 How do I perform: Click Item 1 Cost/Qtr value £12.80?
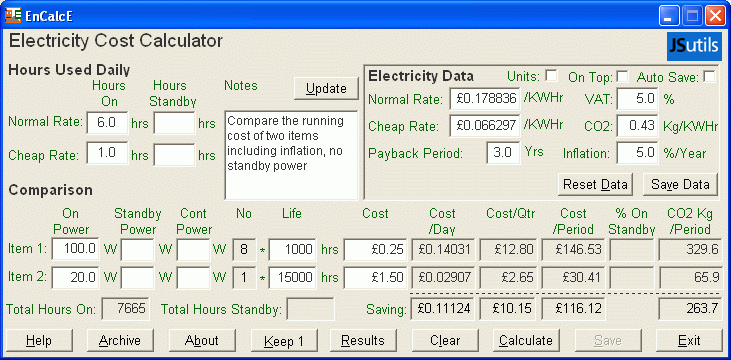pyautogui.click(x=508, y=249)
